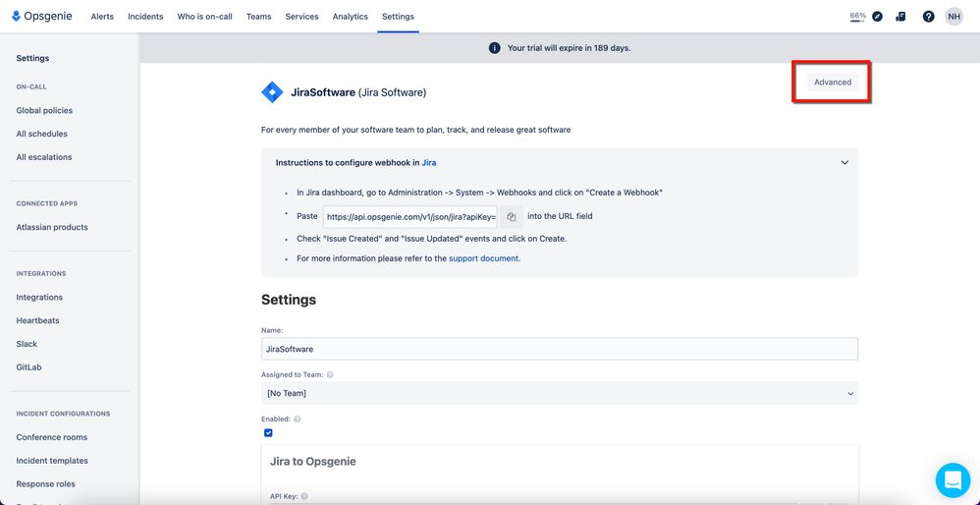Viewport: 980px width, 505px height.
Task: Open Atlassian products in sidebar
Action: point(52,228)
